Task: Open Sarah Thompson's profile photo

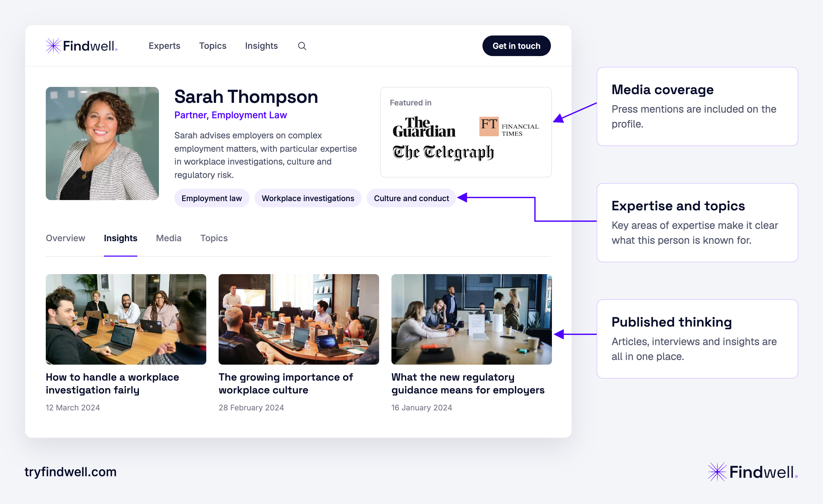Action: (x=102, y=143)
